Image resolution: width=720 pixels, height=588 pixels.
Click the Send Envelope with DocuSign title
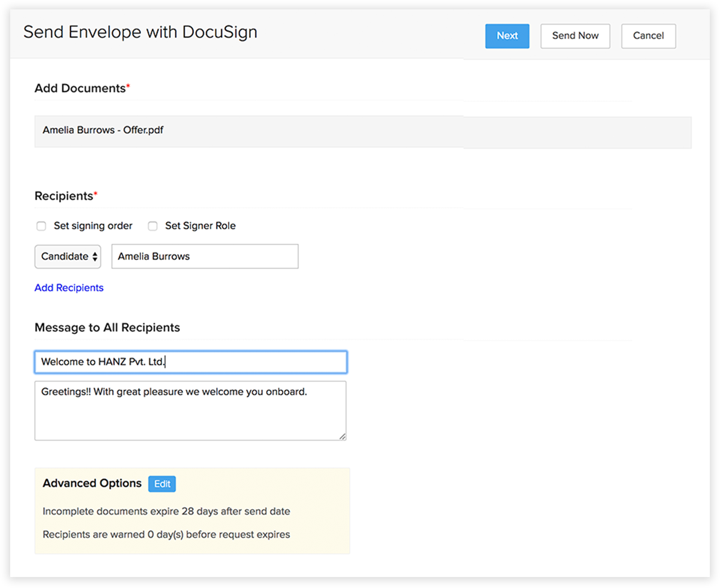click(x=140, y=32)
